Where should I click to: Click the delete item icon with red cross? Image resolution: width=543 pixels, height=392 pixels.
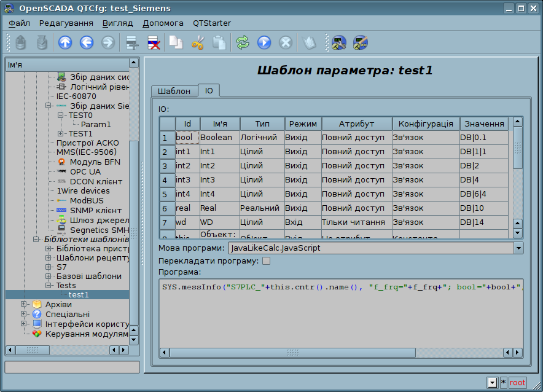152,42
